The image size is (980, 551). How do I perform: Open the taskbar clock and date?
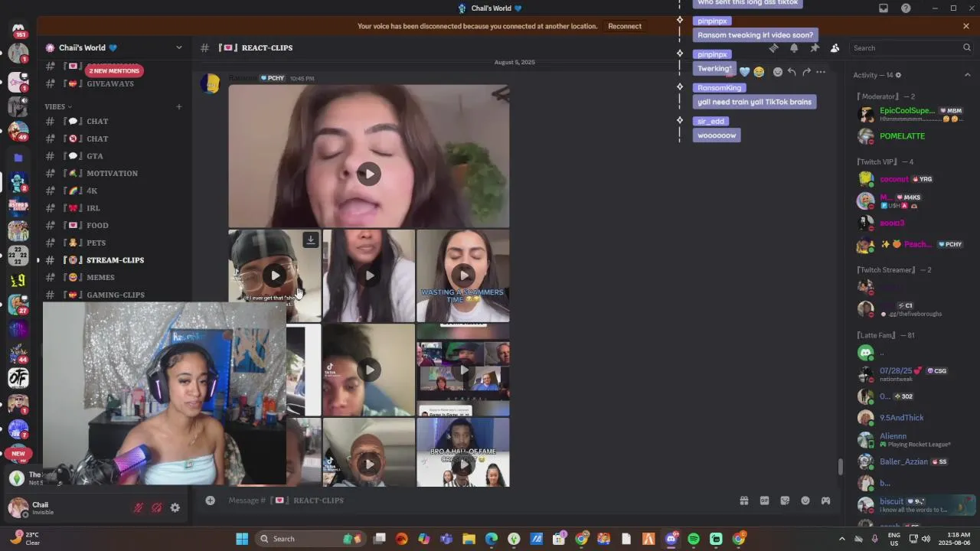(x=959, y=539)
